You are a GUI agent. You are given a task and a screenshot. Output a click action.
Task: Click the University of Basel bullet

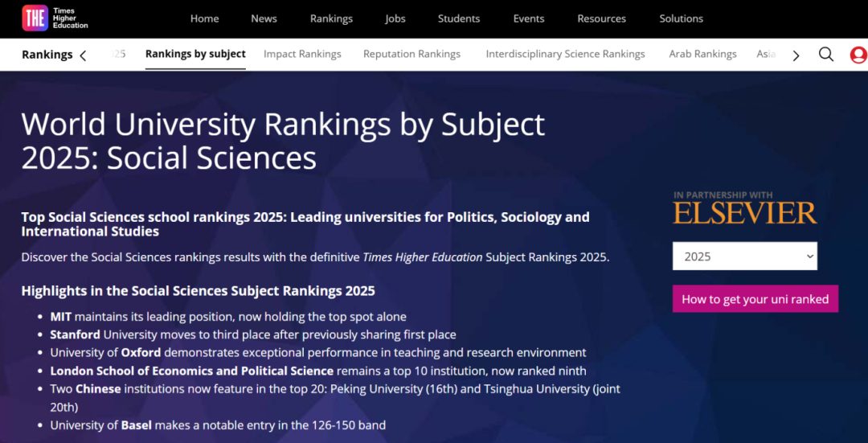[218, 426]
